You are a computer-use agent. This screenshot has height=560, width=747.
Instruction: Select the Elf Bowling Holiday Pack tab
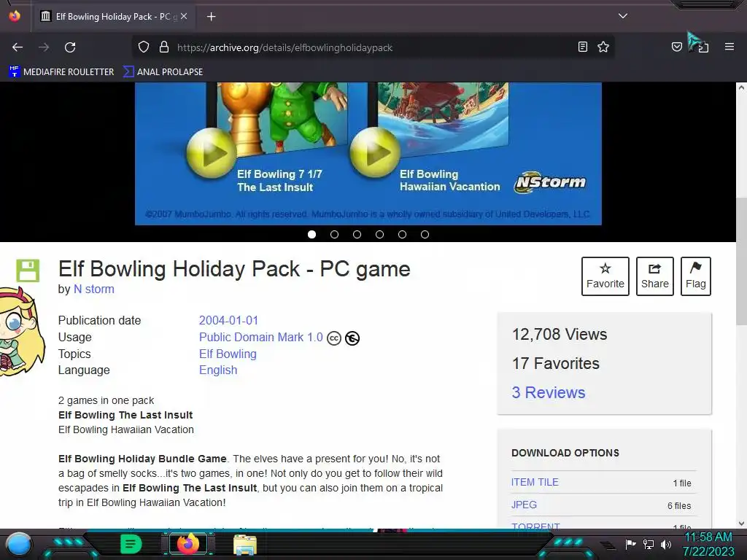(x=115, y=17)
